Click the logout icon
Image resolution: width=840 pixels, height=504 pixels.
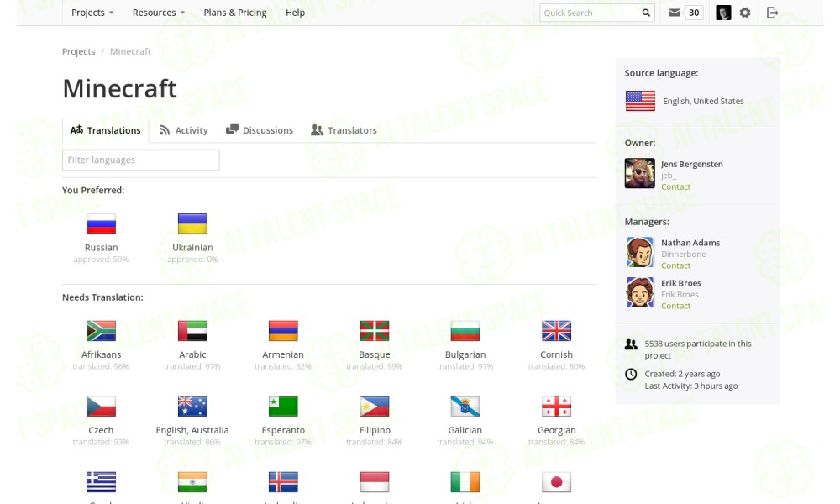[x=772, y=13]
